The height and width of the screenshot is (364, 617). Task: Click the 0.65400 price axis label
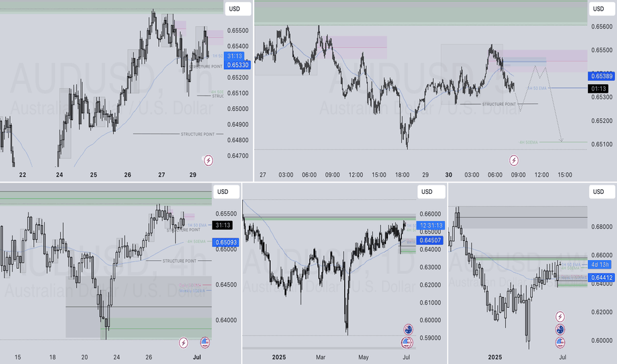238,46
